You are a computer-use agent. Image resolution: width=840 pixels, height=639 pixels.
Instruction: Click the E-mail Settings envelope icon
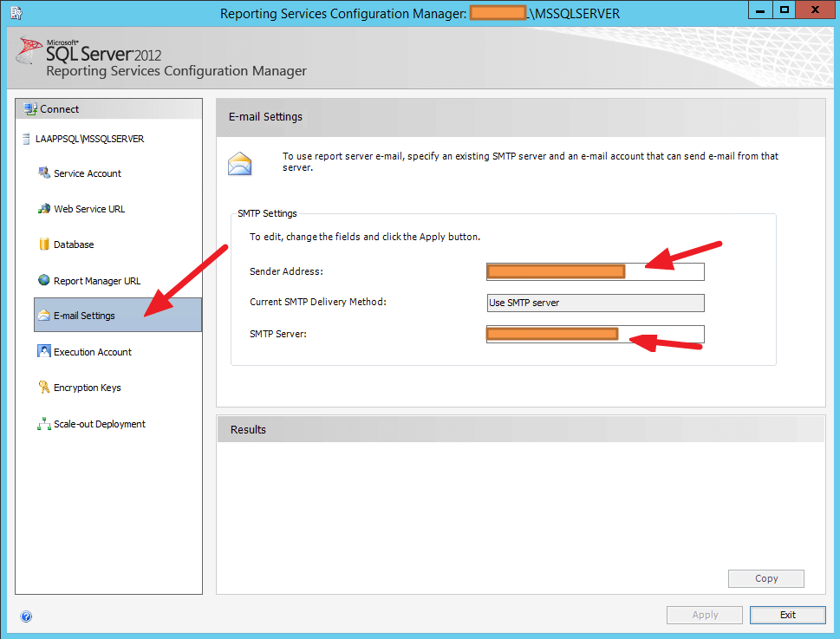tap(44, 316)
